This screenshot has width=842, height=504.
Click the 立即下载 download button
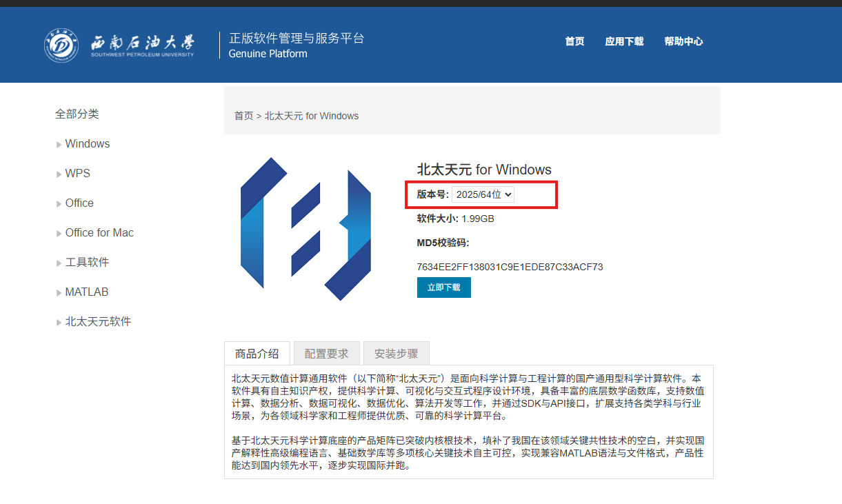click(443, 287)
